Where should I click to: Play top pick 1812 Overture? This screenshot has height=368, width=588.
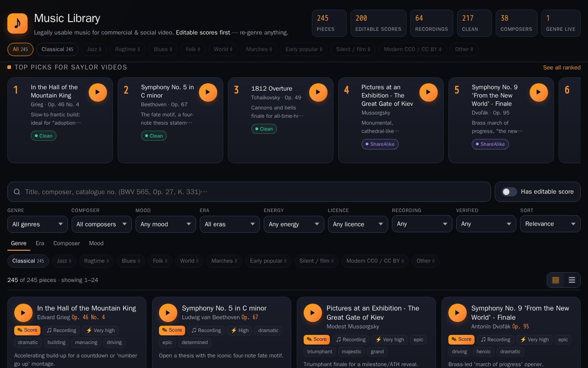click(318, 92)
